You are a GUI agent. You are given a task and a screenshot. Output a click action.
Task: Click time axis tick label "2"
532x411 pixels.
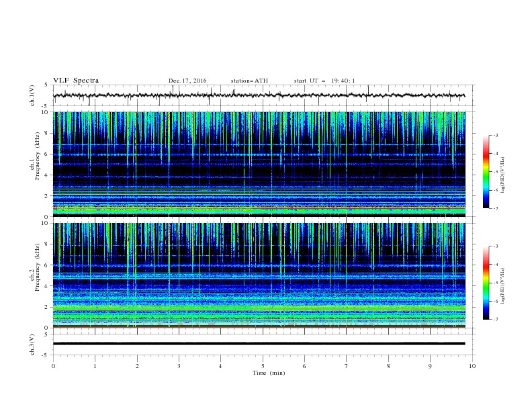pos(137,366)
